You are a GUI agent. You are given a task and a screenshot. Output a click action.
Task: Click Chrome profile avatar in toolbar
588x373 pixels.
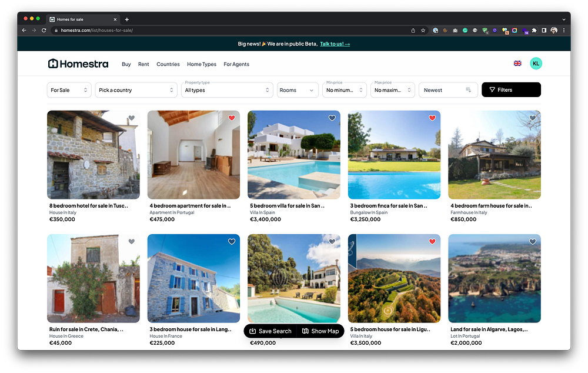pyautogui.click(x=554, y=31)
